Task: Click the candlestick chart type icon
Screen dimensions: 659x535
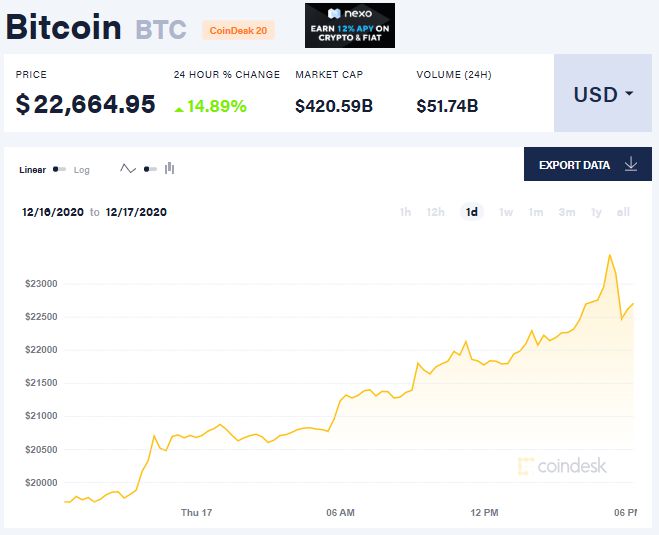Action: (x=170, y=169)
